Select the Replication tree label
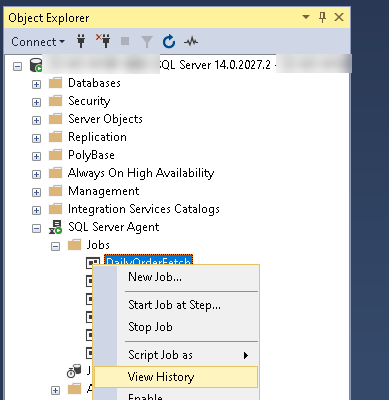Screen dimensions: 389x400 (97, 137)
